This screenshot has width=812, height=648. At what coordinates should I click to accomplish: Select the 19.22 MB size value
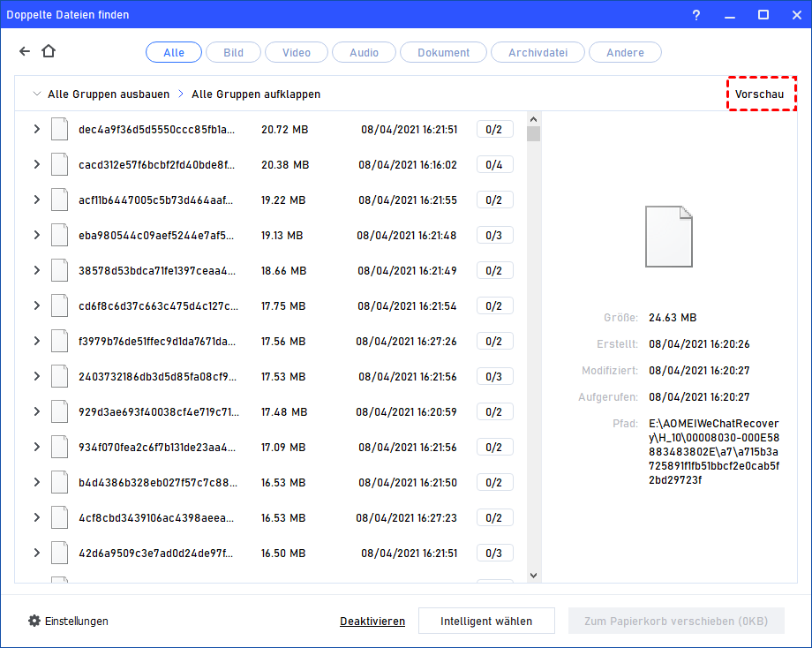pos(283,200)
